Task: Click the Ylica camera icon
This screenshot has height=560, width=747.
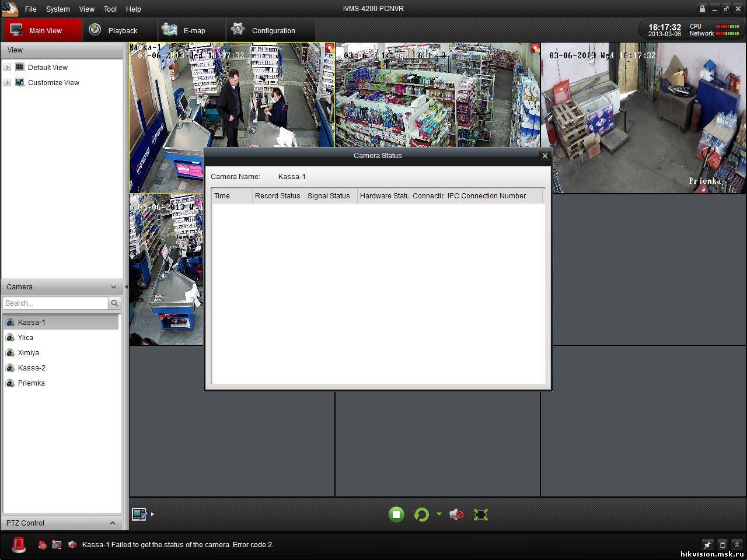Action: (x=10, y=337)
